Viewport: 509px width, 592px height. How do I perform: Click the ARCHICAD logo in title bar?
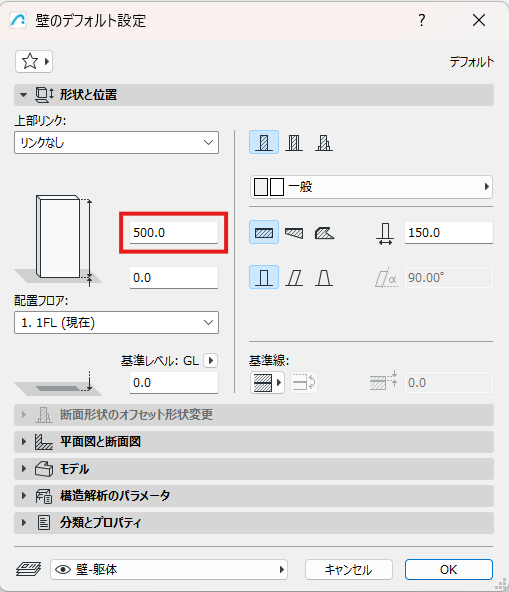pyautogui.click(x=18, y=20)
